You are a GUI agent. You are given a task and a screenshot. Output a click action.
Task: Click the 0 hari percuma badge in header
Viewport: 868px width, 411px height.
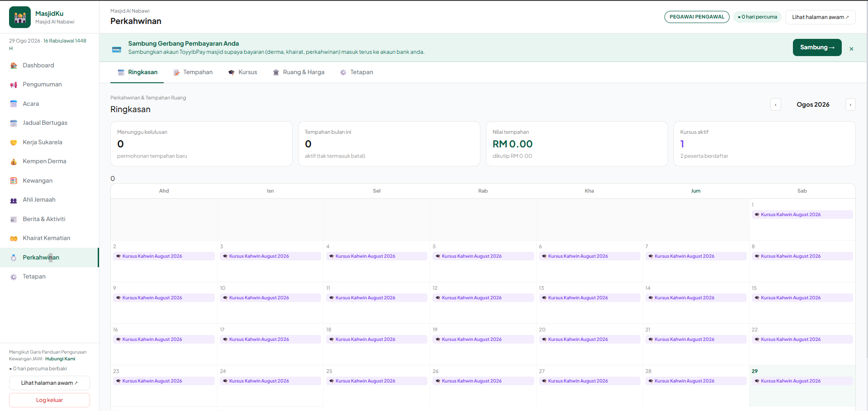click(x=757, y=17)
